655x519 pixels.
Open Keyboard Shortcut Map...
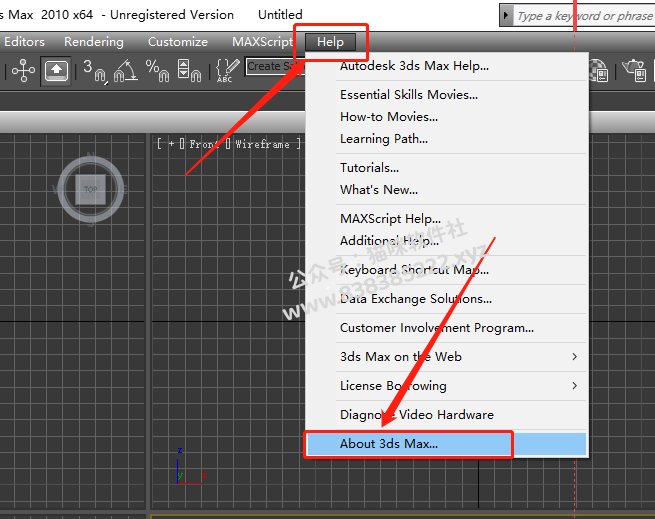coord(447,270)
